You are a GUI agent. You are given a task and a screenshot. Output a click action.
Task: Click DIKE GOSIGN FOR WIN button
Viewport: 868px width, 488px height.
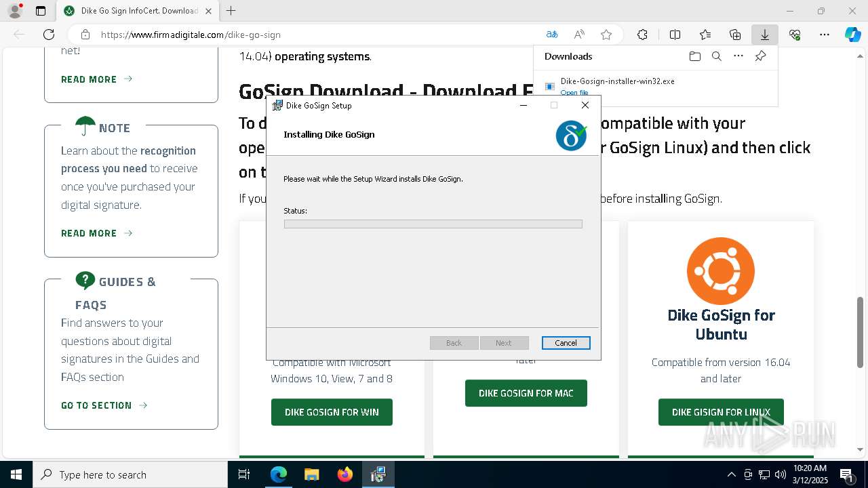coord(332,412)
